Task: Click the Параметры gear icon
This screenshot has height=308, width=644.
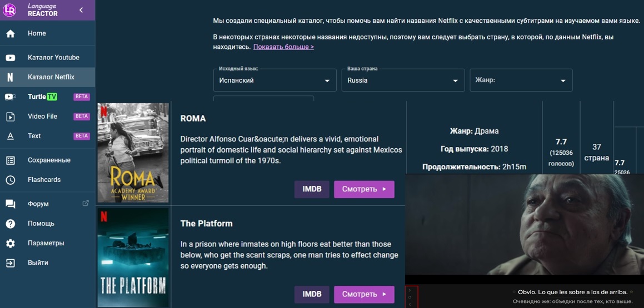Action: [x=10, y=244]
